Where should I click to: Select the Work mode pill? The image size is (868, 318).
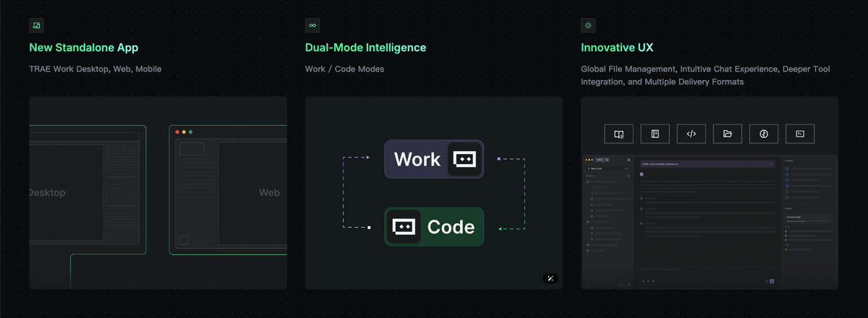(434, 159)
